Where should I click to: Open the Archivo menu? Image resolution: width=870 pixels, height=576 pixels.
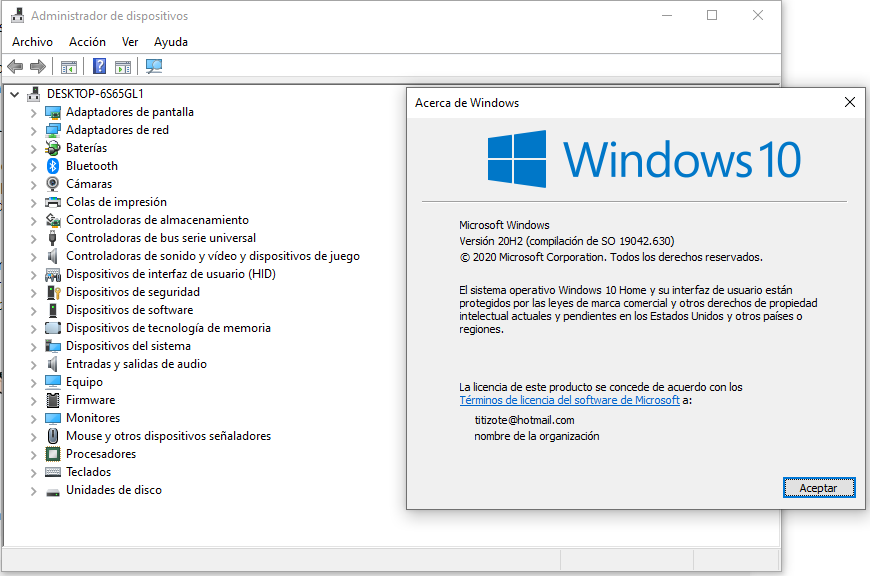tap(32, 42)
